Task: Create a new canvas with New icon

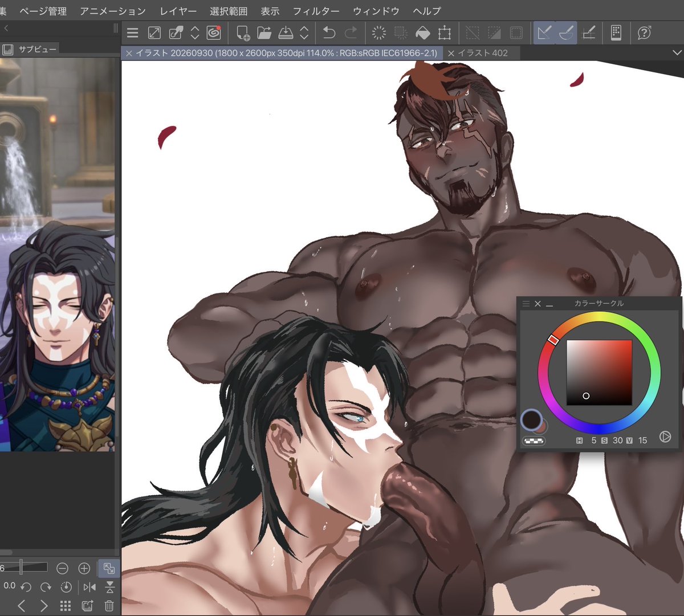Action: (x=243, y=33)
